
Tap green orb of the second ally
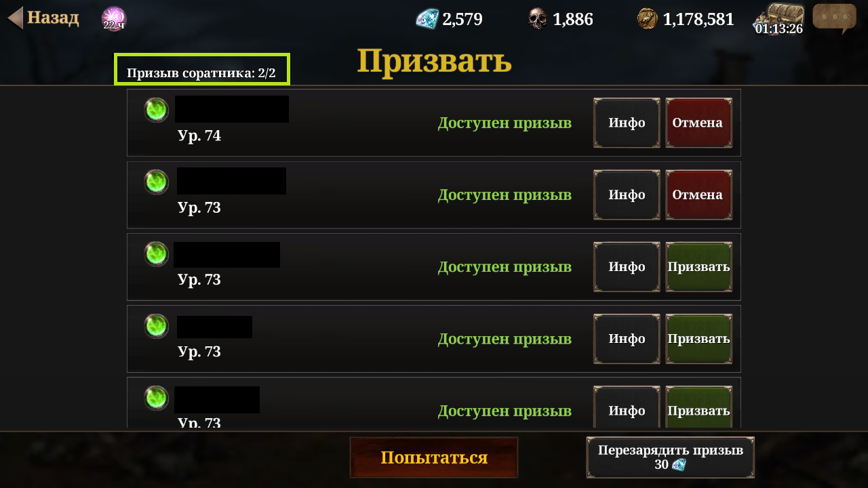[156, 182]
